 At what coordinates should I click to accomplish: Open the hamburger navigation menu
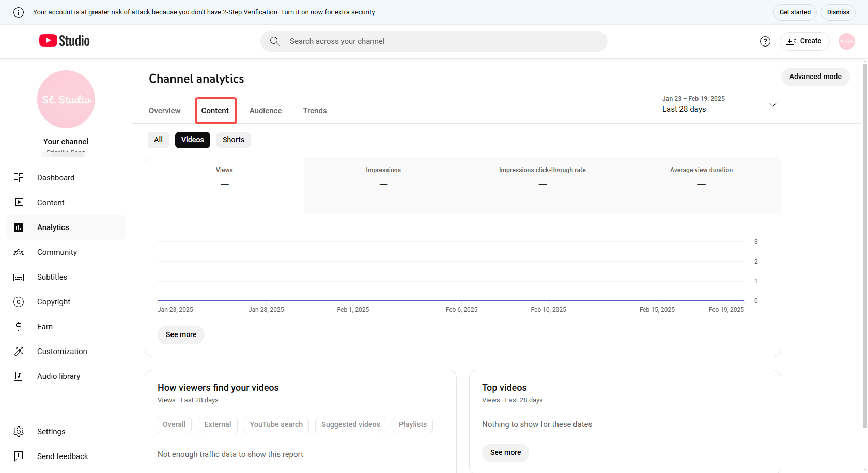tap(20, 41)
